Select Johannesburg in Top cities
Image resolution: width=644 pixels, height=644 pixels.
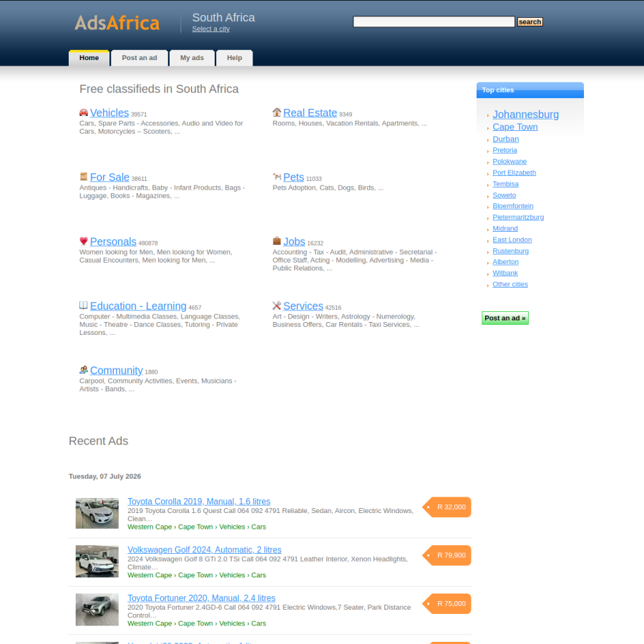click(x=526, y=114)
